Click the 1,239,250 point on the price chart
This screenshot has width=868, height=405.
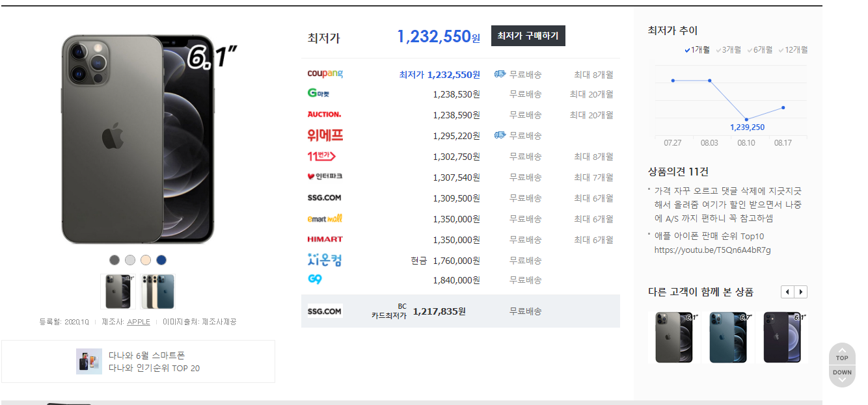(x=746, y=120)
